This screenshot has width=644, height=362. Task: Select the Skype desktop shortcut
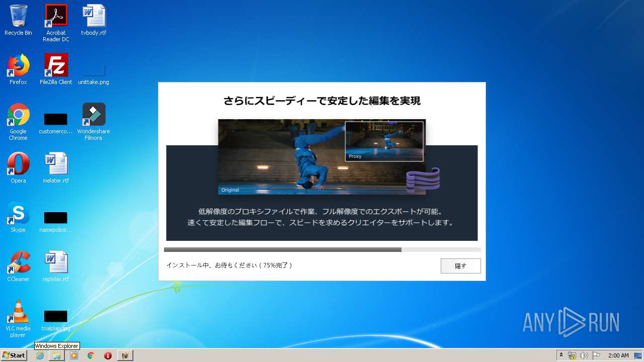tap(18, 217)
